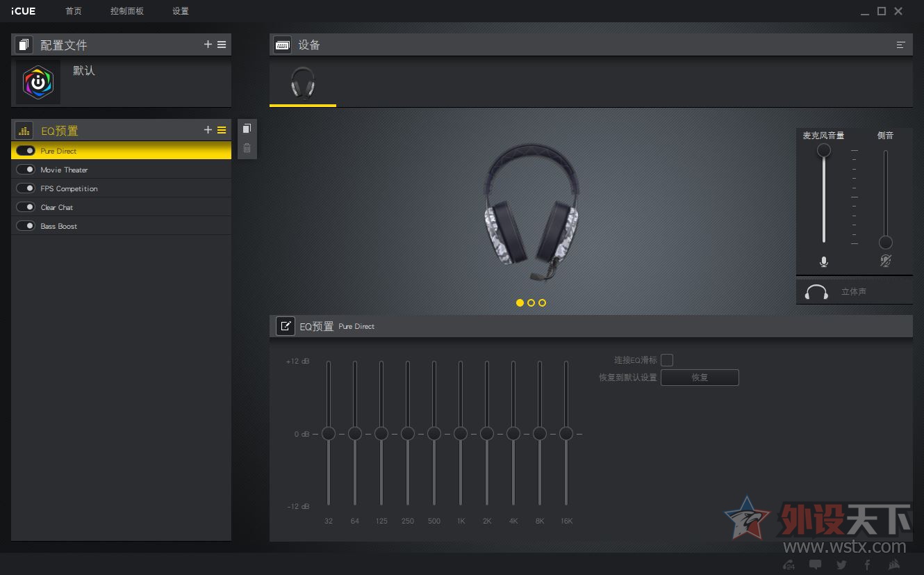Select the headset device tab
The height and width of the screenshot is (575, 924).
[303, 83]
